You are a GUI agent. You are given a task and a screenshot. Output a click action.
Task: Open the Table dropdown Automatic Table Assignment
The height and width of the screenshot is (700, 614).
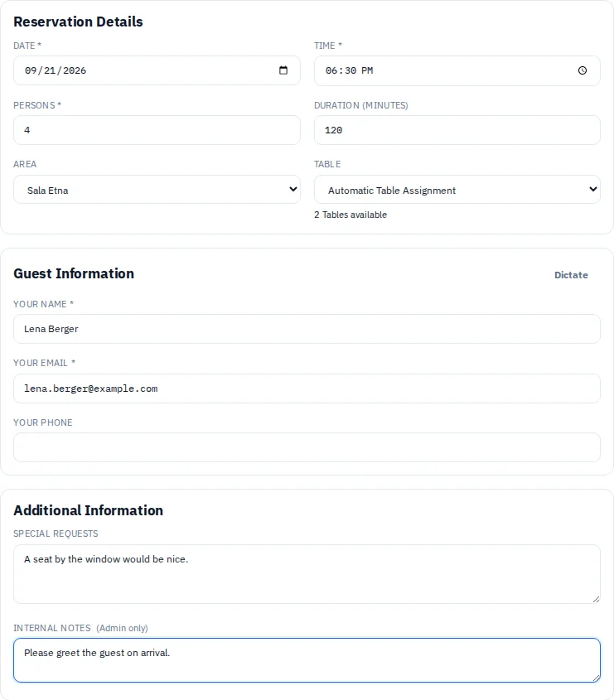click(457, 190)
